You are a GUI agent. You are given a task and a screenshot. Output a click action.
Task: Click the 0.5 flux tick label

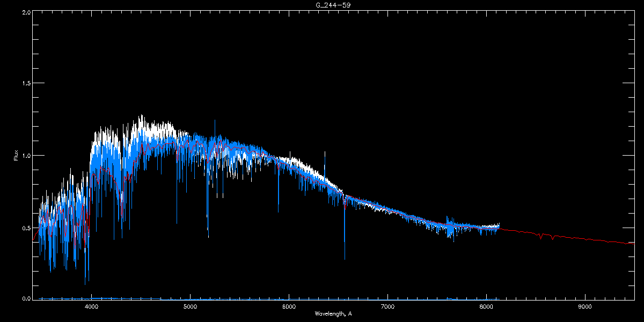point(26,228)
